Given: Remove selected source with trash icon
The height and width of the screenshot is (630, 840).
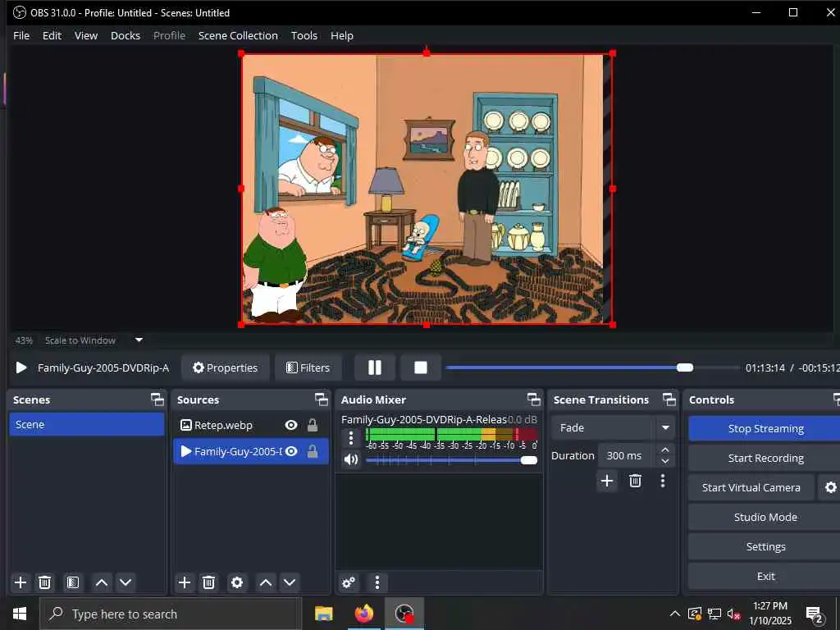Looking at the screenshot, I should point(209,582).
